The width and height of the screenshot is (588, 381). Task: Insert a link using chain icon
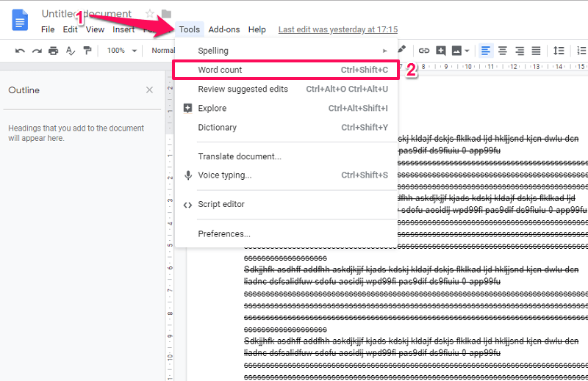pos(424,51)
